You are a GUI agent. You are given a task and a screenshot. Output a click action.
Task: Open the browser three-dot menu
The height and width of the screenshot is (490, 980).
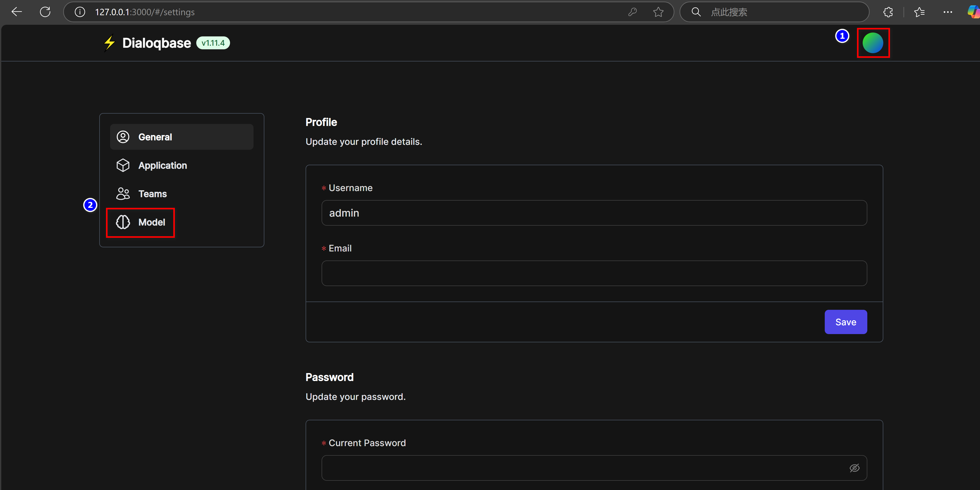947,12
